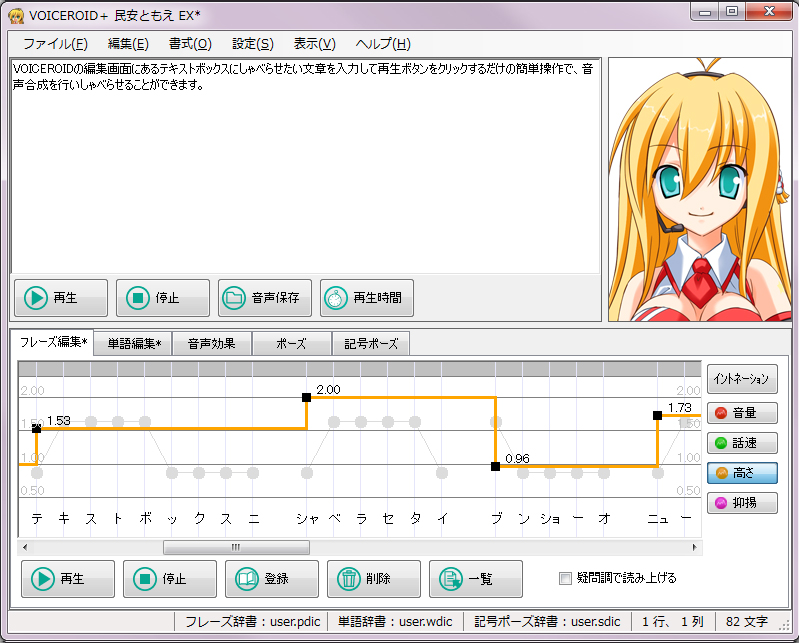This screenshot has width=799, height=643.
Task: Check playback duration with 再生時間 button
Action: coord(366,298)
